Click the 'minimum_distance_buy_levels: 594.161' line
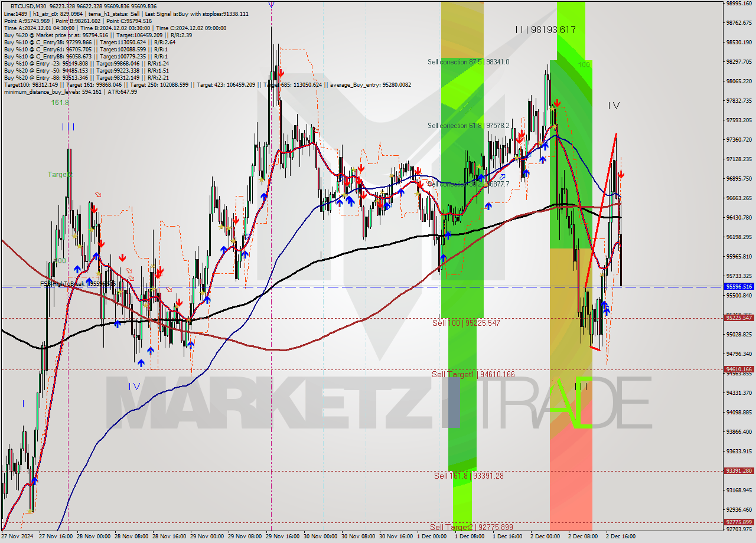The image size is (756, 543). 70,91
